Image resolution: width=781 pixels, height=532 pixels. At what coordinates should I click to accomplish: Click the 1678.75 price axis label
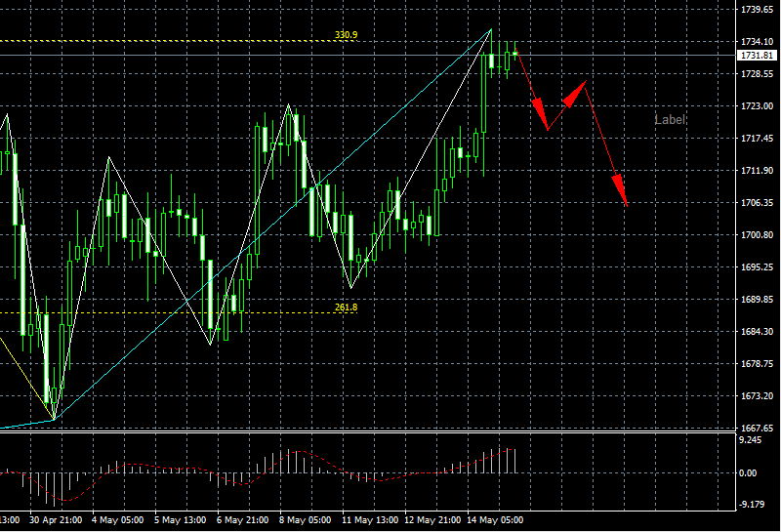tap(758, 364)
